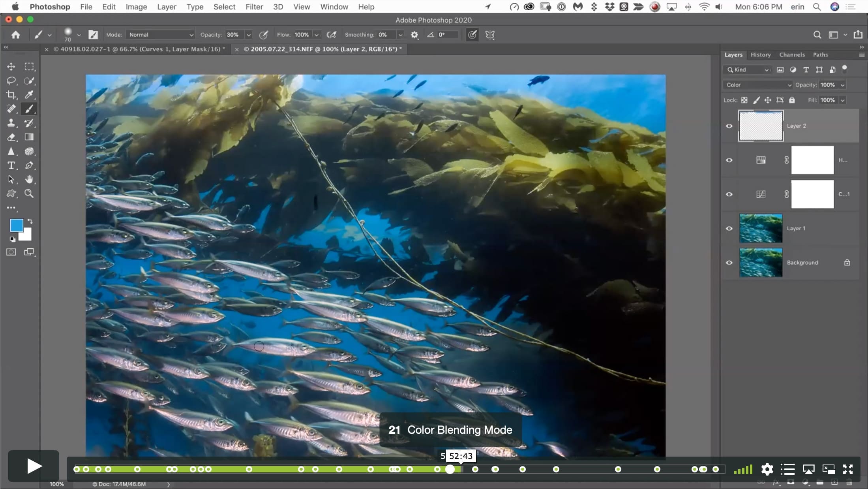This screenshot has width=868, height=489.
Task: Enable airbrush-style build-up
Action: pos(332,35)
